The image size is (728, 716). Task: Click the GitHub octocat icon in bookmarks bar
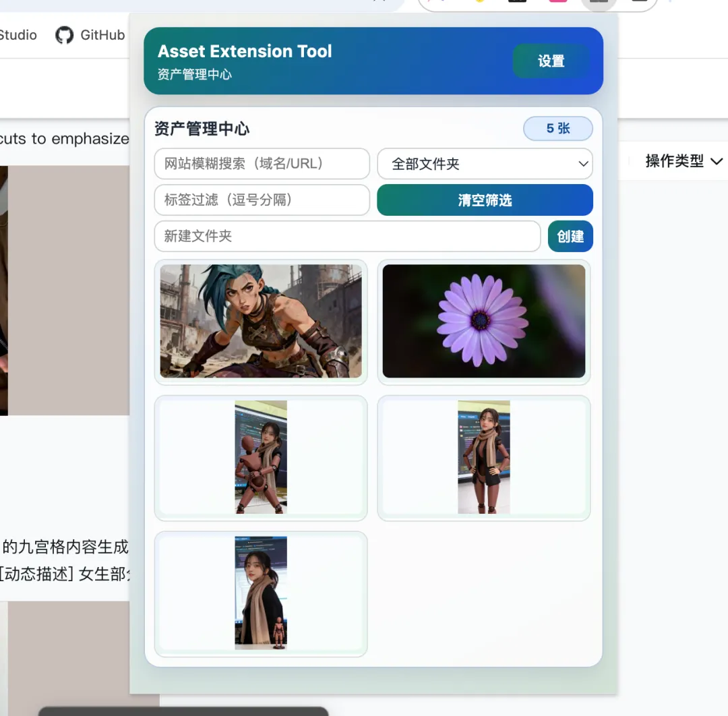(x=64, y=35)
